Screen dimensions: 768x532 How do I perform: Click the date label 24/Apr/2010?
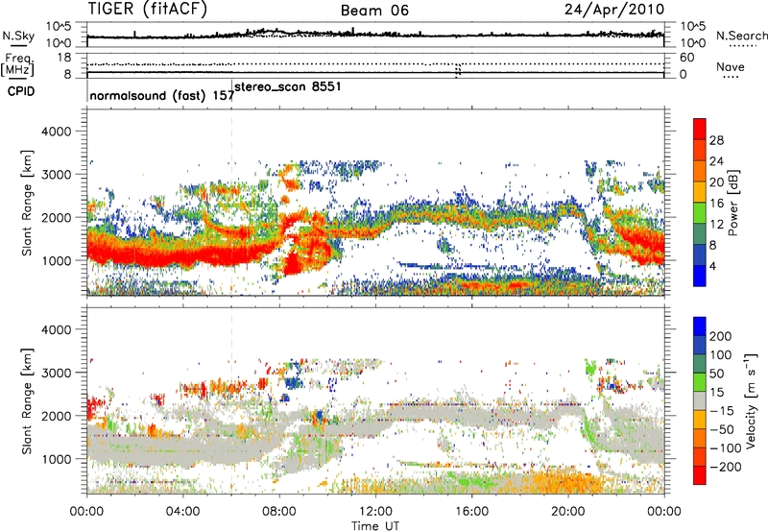click(x=614, y=10)
